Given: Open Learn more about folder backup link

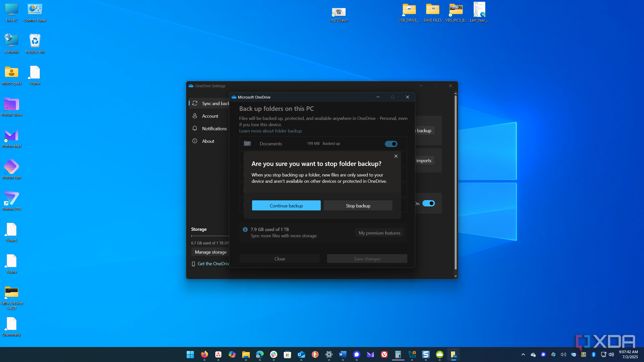Looking at the screenshot, I should (x=270, y=131).
